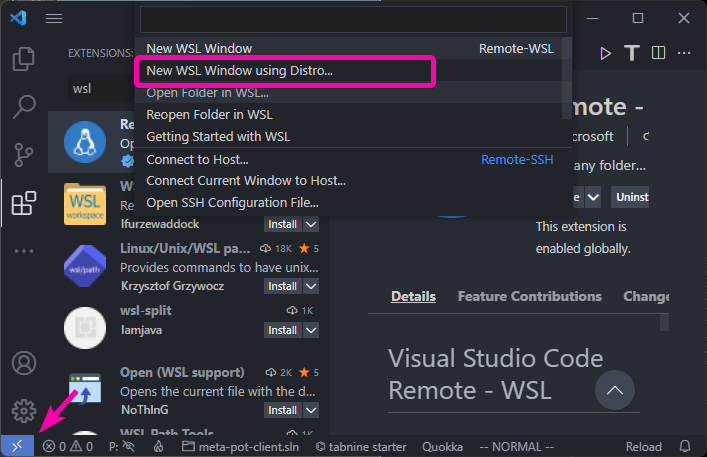The image size is (707, 457).
Task: Open the wsl-split extension title
Action: tap(146, 310)
